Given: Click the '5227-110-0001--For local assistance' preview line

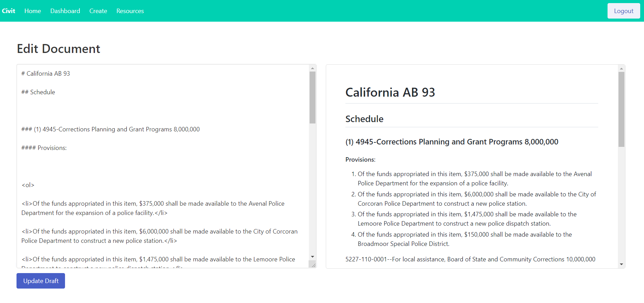Looking at the screenshot, I should (470, 259).
